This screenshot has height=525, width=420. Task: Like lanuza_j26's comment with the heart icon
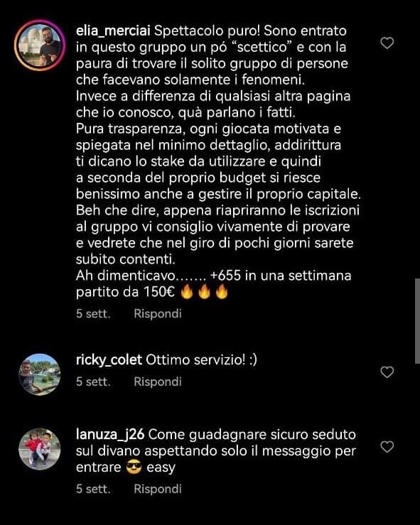[x=387, y=447]
